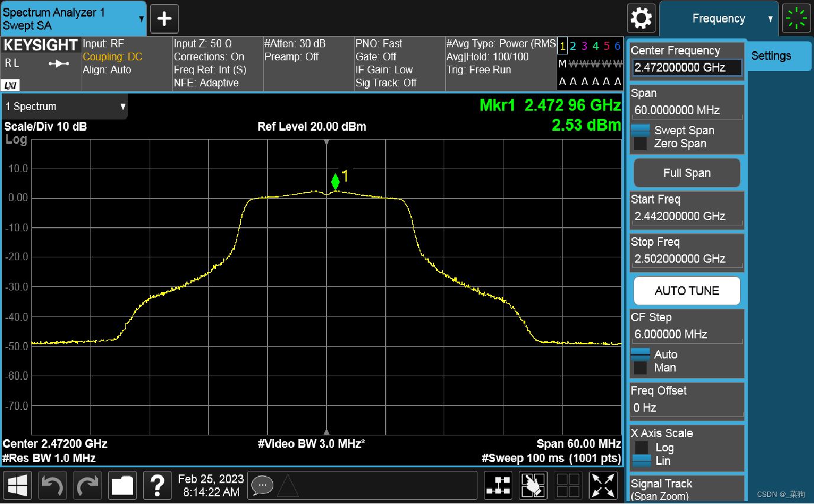Open the Frequency menu dropdown
814x504 pixels.
719,18
